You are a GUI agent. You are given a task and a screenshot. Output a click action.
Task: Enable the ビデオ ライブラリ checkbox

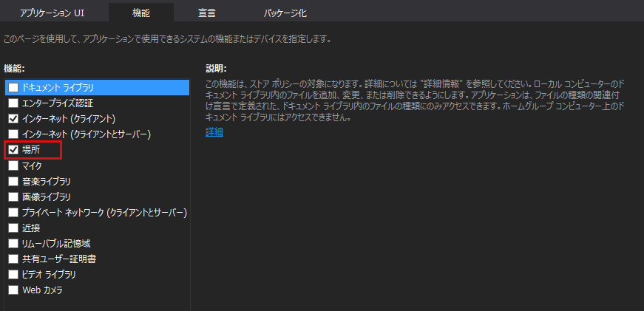[13, 274]
